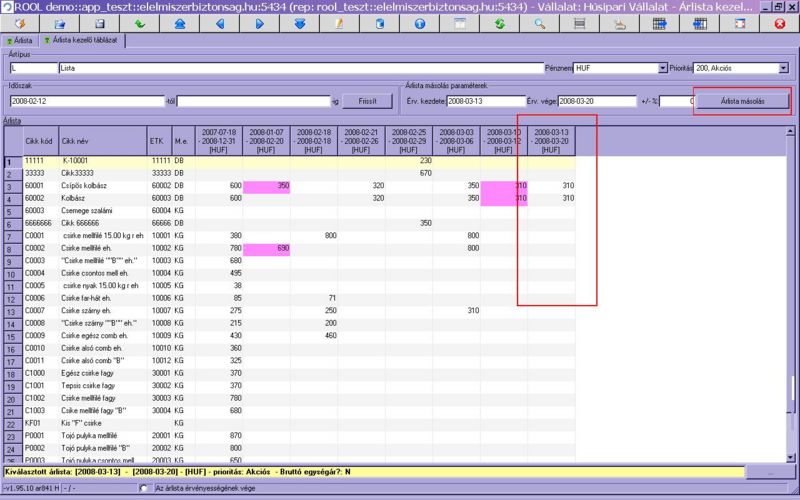
Task: Select the 'Az árlista érvényességének vége' radio button
Action: coord(145,488)
